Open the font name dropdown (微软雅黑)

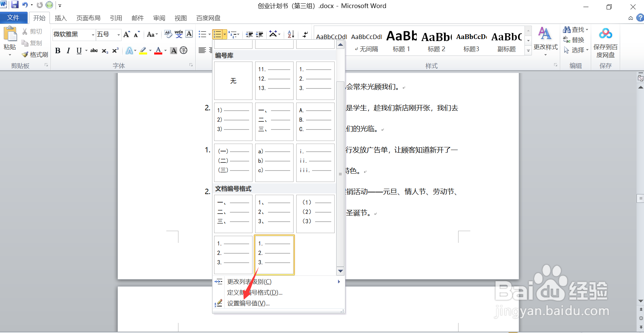click(93, 35)
